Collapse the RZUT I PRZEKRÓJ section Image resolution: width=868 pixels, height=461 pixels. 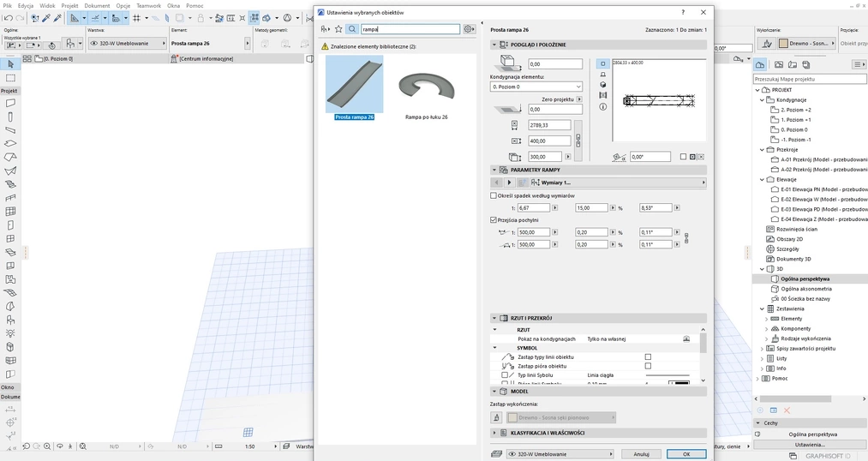[x=494, y=318]
